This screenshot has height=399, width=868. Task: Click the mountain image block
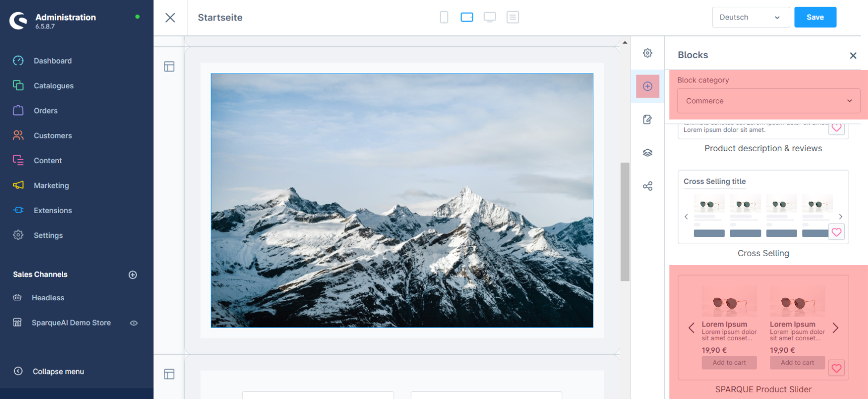(402, 201)
